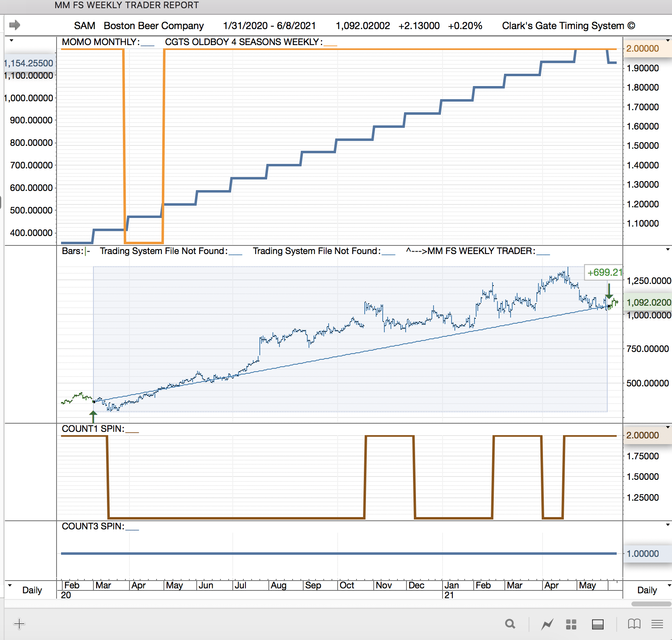The width and height of the screenshot is (672, 640).
Task: Select the CGTS OLDBOY 4 SEASONS WEEKLY label
Action: point(243,42)
